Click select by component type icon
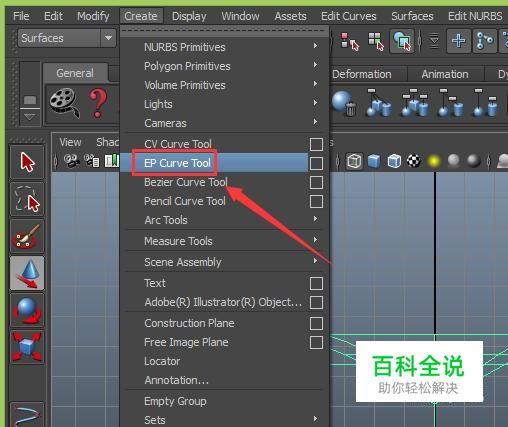Image resolution: width=508 pixels, height=427 pixels. click(402, 41)
